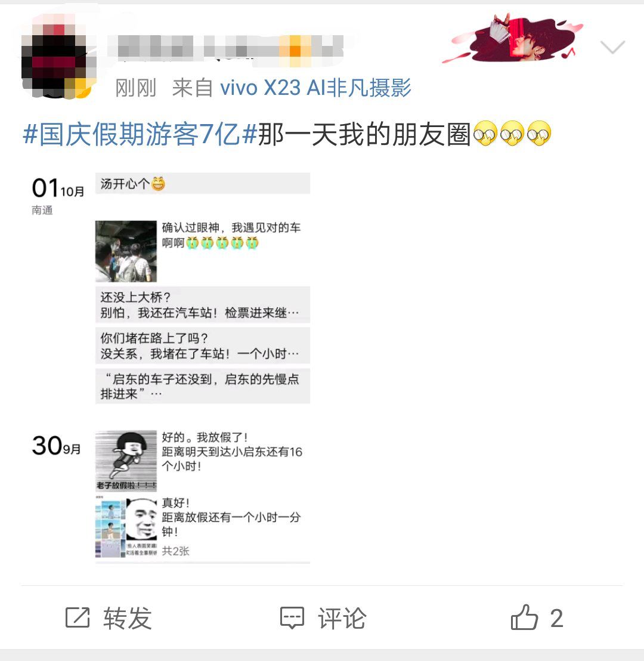Image resolution: width=644 pixels, height=661 pixels.
Task: Tap the repost share icon
Action: pos(78,618)
